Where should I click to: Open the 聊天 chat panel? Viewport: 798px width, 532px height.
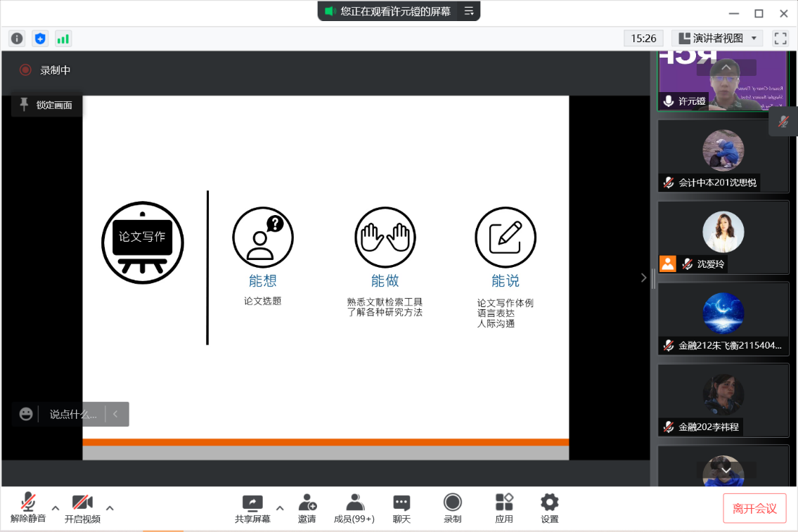[401, 508]
